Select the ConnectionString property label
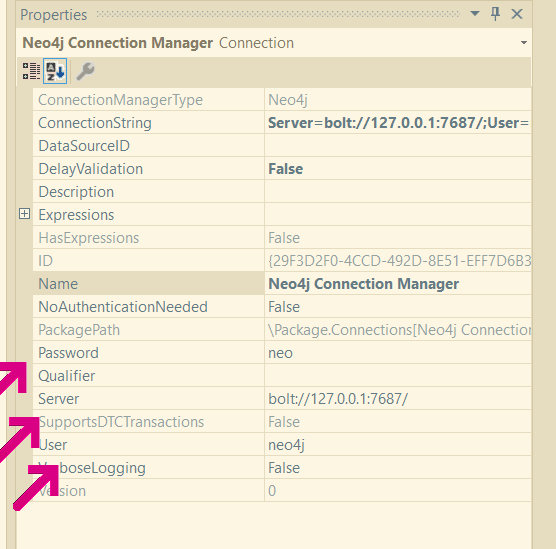 tap(95, 123)
